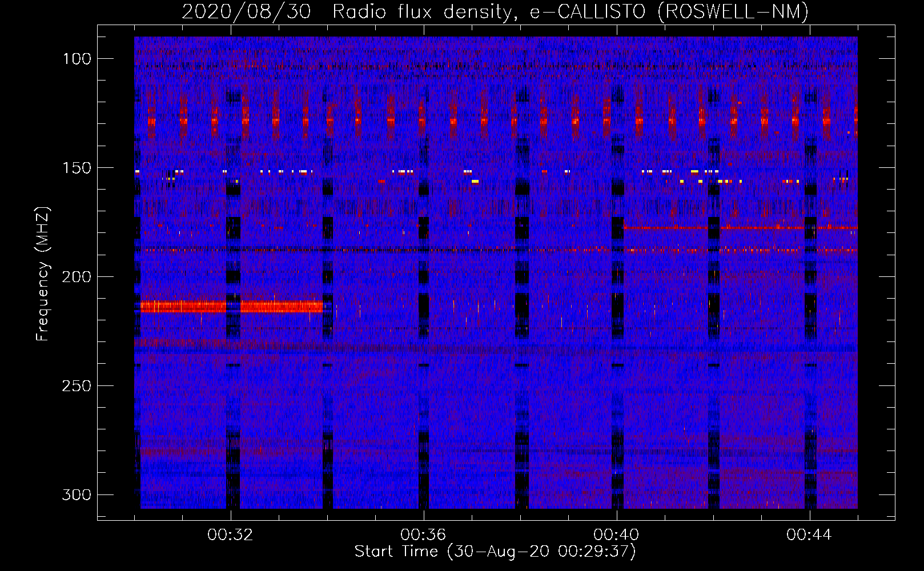Click the 300 frequency tick label
Screen dimensions: 924x571
[76, 494]
